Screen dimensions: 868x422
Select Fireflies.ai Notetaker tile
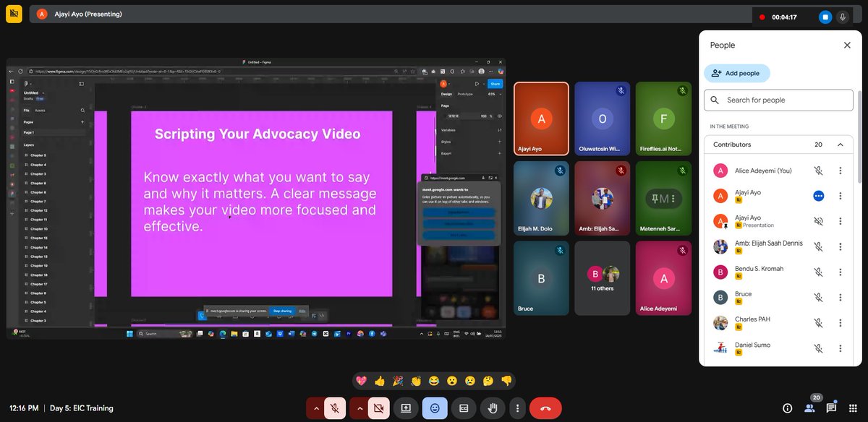[663, 119]
